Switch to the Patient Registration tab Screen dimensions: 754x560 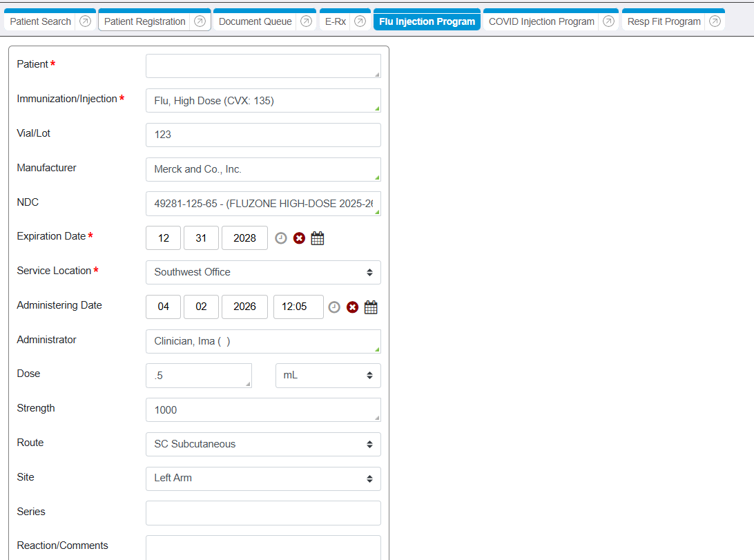(x=145, y=21)
